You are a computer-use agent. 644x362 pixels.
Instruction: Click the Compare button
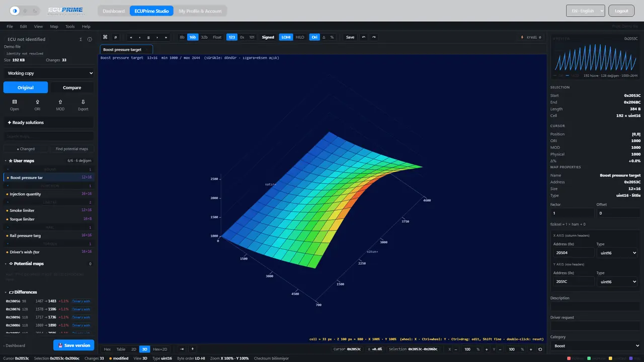(72, 87)
